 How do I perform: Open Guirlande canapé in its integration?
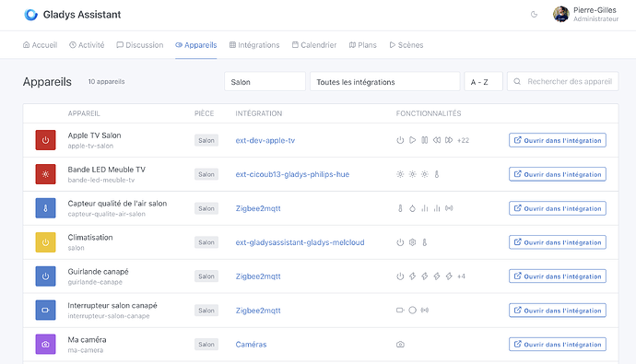coord(558,276)
